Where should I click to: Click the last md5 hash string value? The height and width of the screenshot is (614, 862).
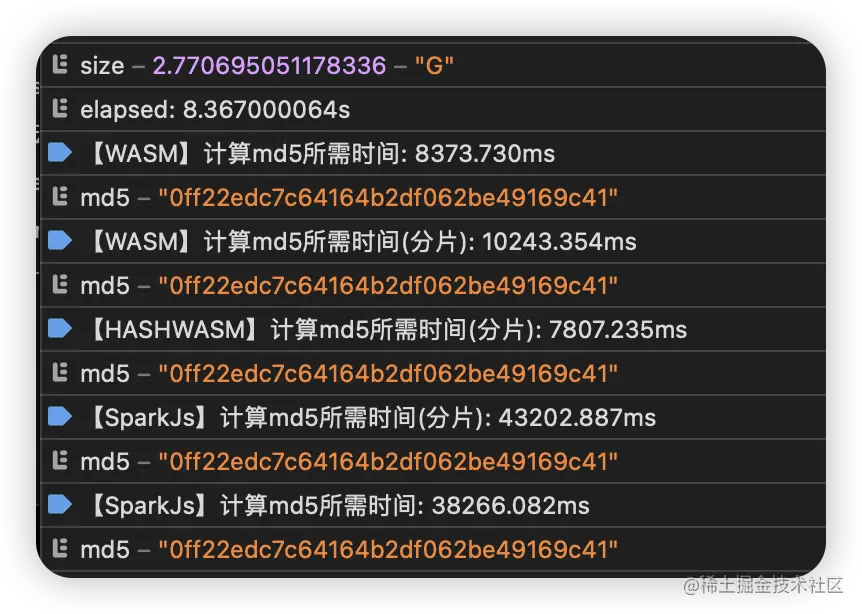coord(388,549)
